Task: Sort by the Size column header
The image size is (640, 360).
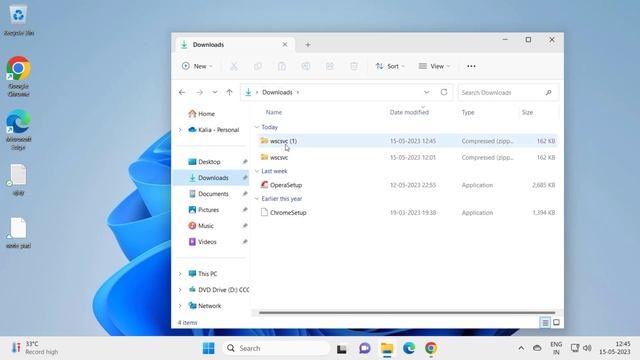Action: [527, 112]
